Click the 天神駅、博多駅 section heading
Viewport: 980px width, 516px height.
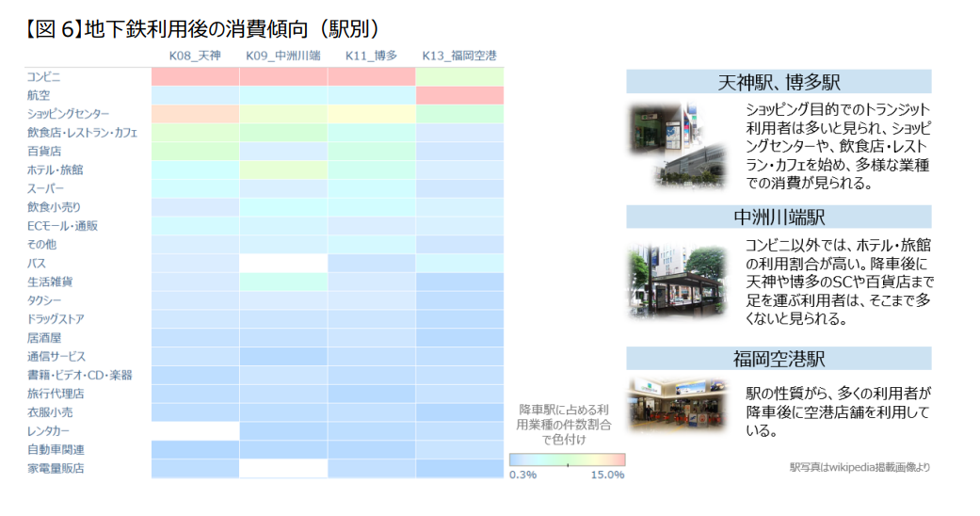(779, 82)
